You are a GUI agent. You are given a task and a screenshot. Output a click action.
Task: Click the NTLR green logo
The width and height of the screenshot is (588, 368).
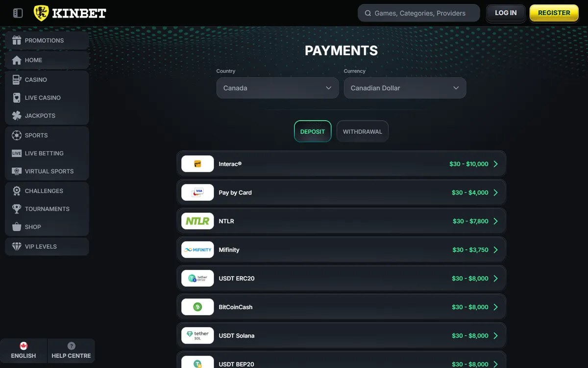(197, 221)
